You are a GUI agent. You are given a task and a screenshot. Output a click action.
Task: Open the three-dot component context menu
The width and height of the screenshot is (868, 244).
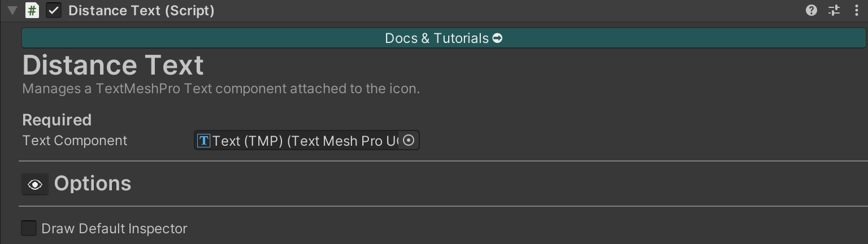[857, 10]
